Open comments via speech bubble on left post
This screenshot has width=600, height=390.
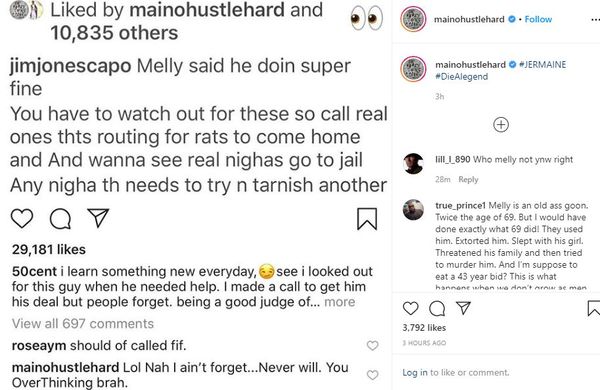pos(60,219)
